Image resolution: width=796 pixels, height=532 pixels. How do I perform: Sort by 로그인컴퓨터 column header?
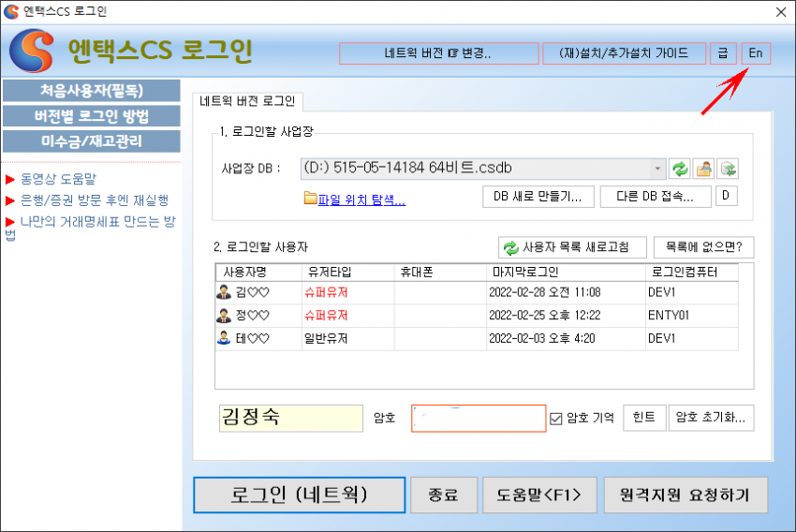click(x=692, y=273)
